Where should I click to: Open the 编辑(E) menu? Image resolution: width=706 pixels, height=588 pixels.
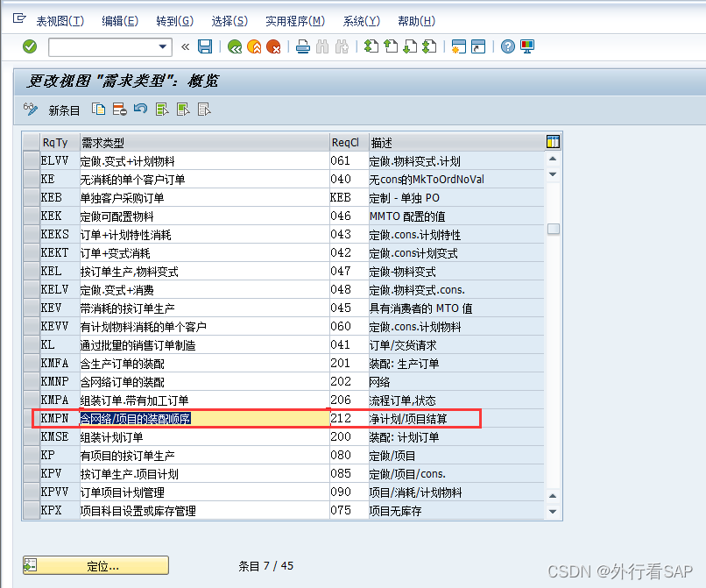click(x=120, y=21)
